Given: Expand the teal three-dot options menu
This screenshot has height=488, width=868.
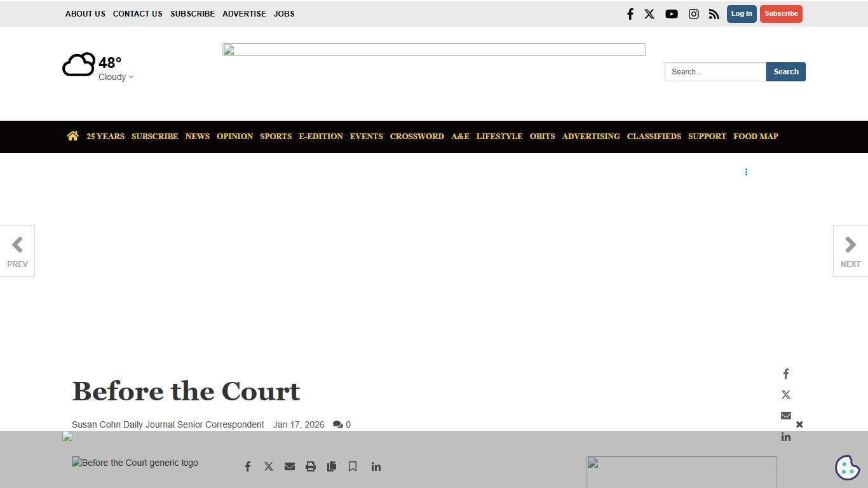Looking at the screenshot, I should (746, 172).
